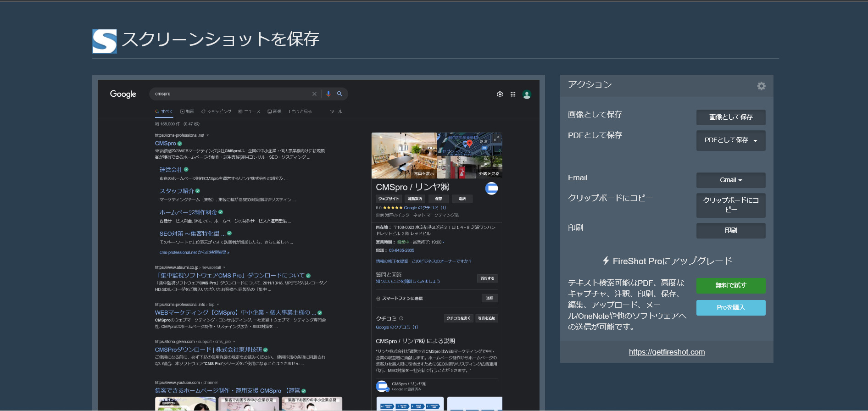
Task: Click the 印刷 label on the left
Action: point(575,228)
